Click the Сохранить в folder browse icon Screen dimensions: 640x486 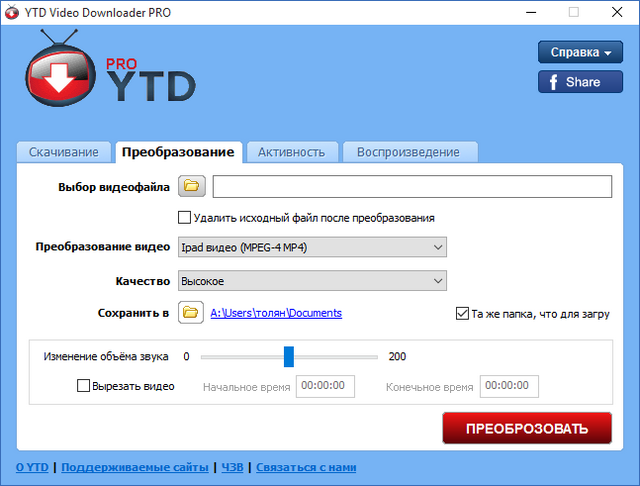[x=190, y=313]
